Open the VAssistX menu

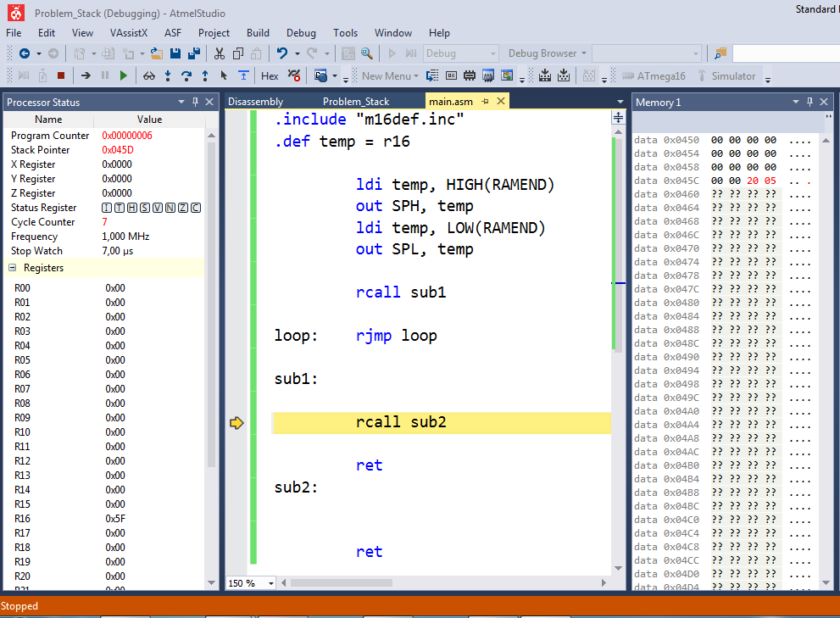tap(129, 33)
